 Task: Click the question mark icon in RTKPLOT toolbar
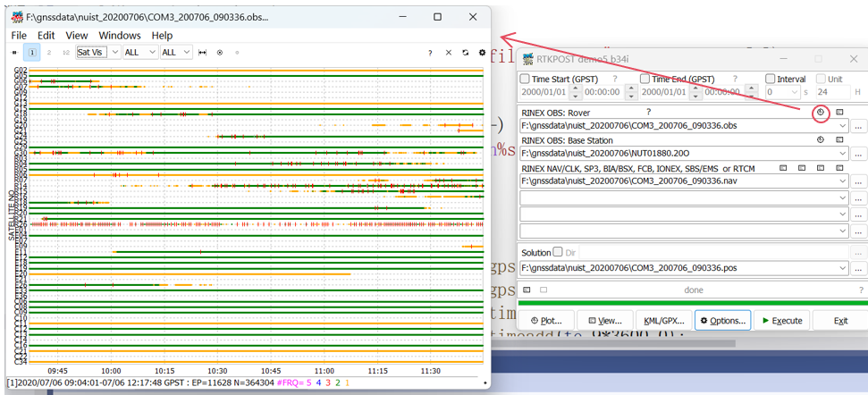tap(430, 53)
